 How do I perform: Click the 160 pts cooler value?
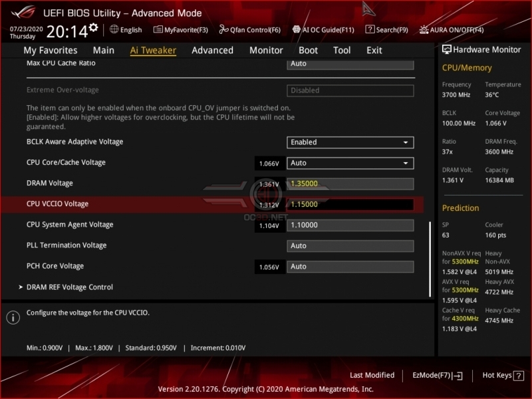(495, 235)
